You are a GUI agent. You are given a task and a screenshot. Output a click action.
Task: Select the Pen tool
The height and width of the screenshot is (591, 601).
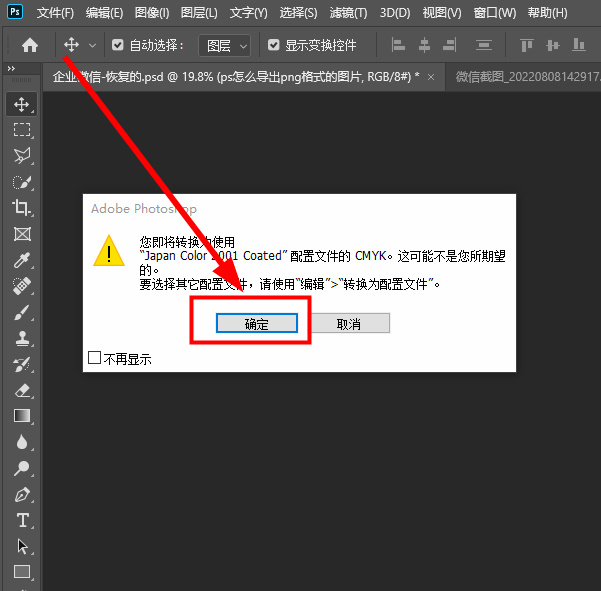coord(22,494)
